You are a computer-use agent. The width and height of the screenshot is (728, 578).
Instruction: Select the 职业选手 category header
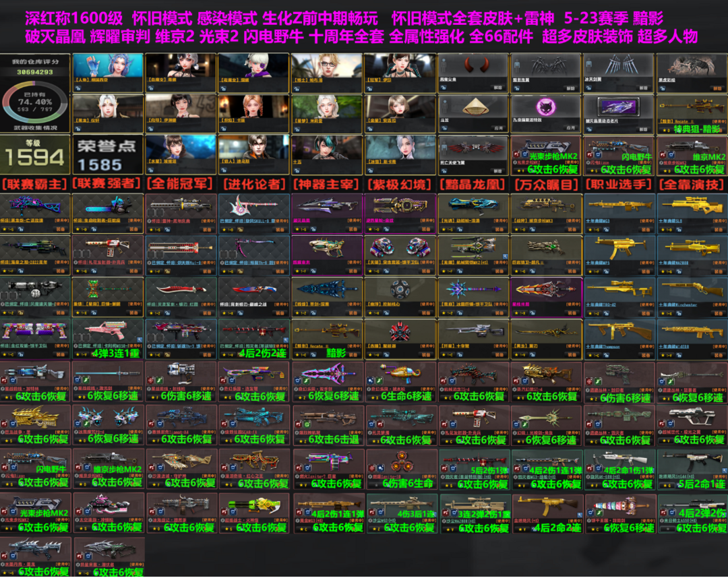coord(619,184)
